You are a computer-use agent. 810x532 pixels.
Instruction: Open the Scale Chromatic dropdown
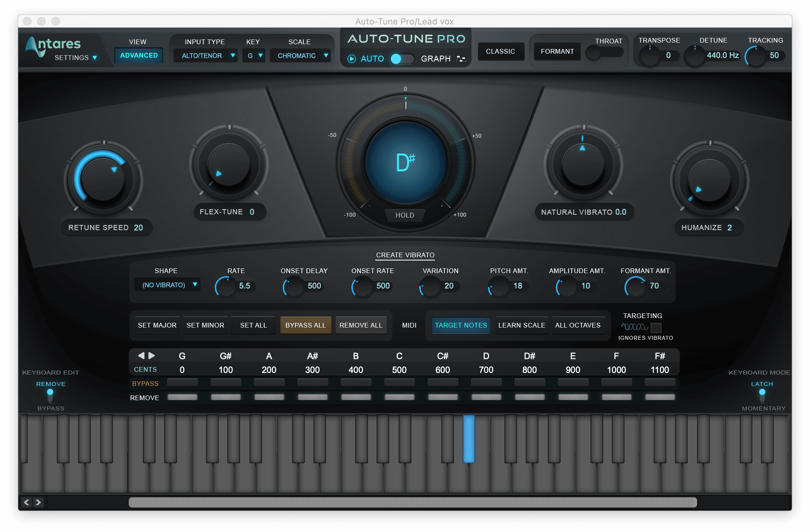[301, 56]
